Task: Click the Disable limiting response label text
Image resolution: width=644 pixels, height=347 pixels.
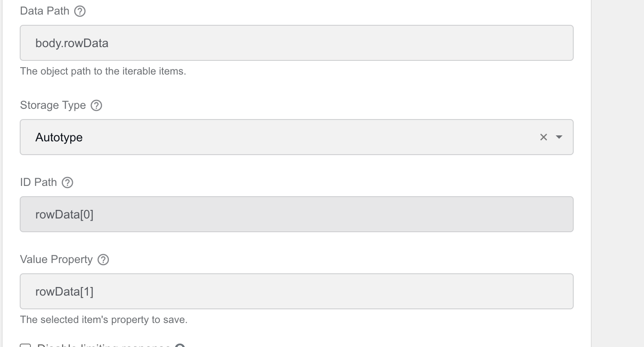Action: (104, 345)
